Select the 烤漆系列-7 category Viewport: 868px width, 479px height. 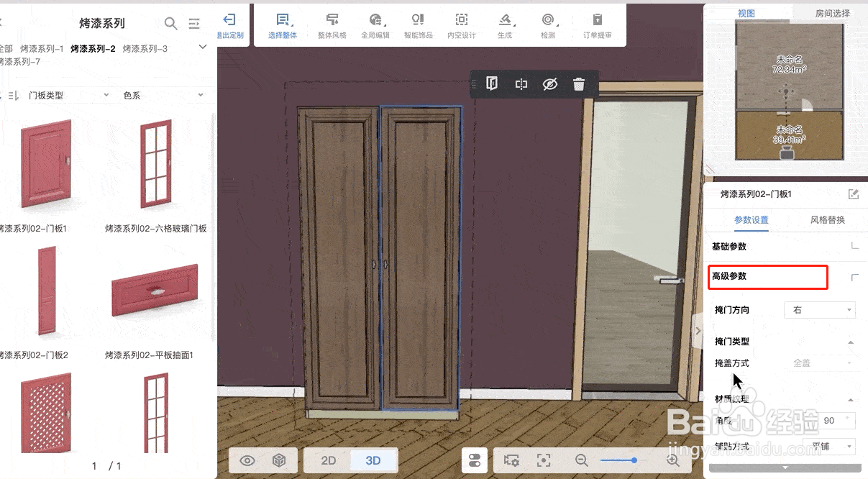point(20,62)
